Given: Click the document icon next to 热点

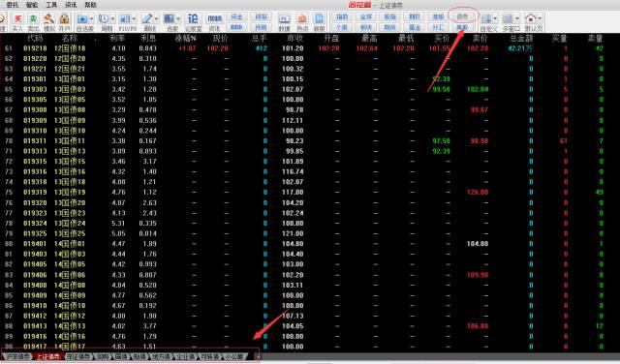Looking at the screenshot, I should click(319, 19).
